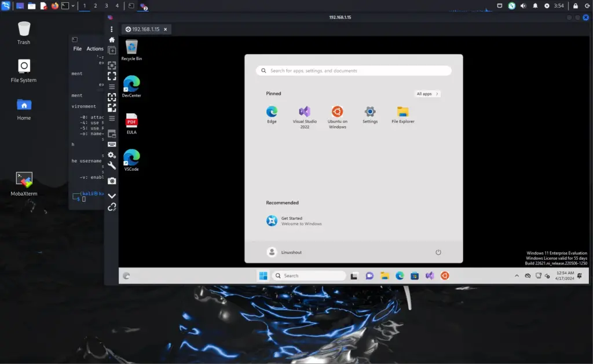
Task: Open the taskbar widgets icon at far left
Action: pyautogui.click(x=126, y=276)
